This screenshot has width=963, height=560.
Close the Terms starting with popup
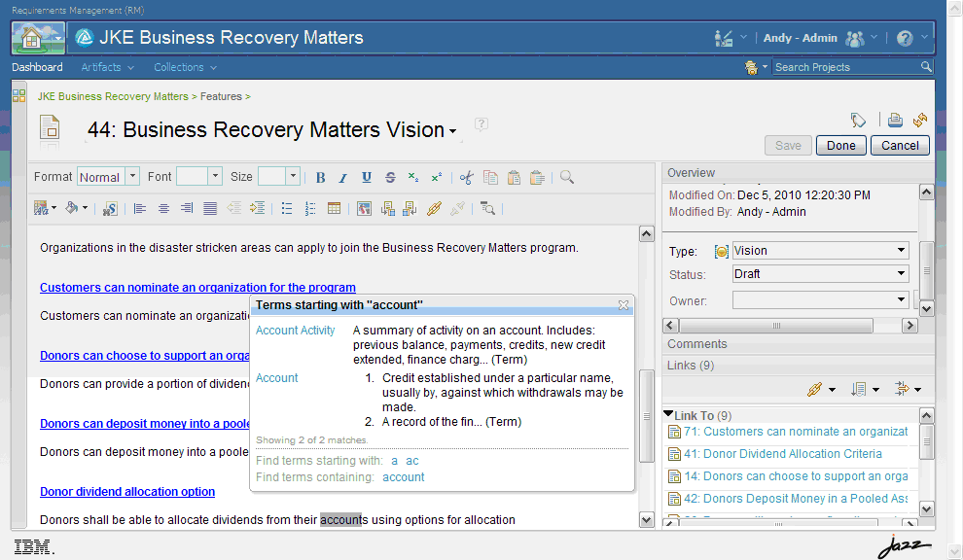(x=624, y=305)
